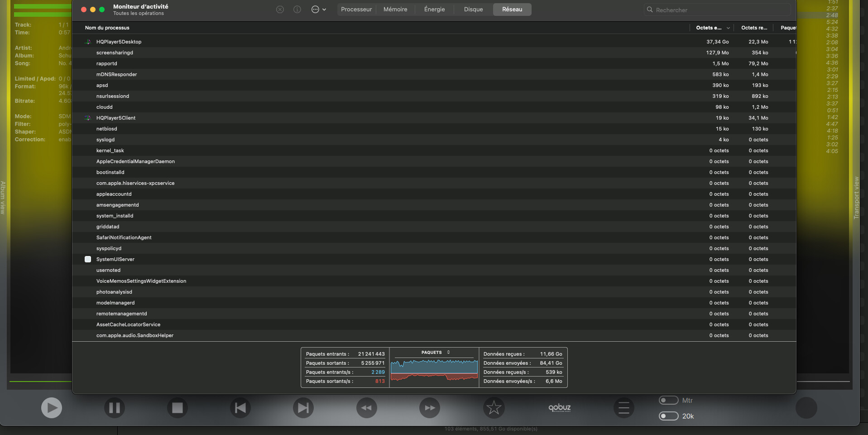This screenshot has height=435, width=868.
Task: Select the cloudd process row
Action: pos(434,107)
